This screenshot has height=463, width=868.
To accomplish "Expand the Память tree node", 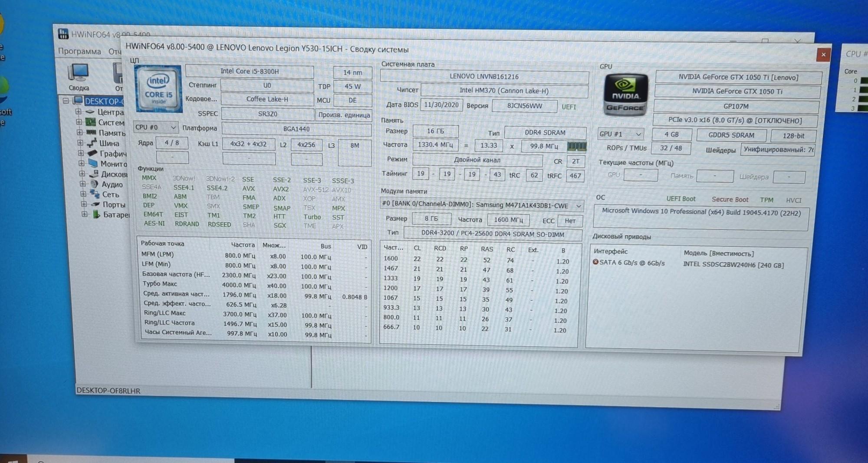I will [x=79, y=132].
